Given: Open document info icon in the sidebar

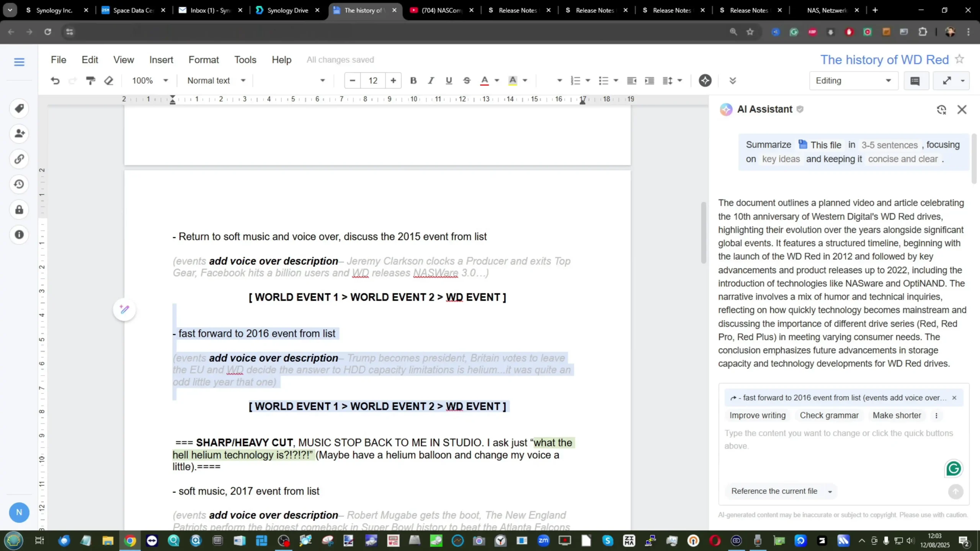Looking at the screenshot, I should (19, 235).
